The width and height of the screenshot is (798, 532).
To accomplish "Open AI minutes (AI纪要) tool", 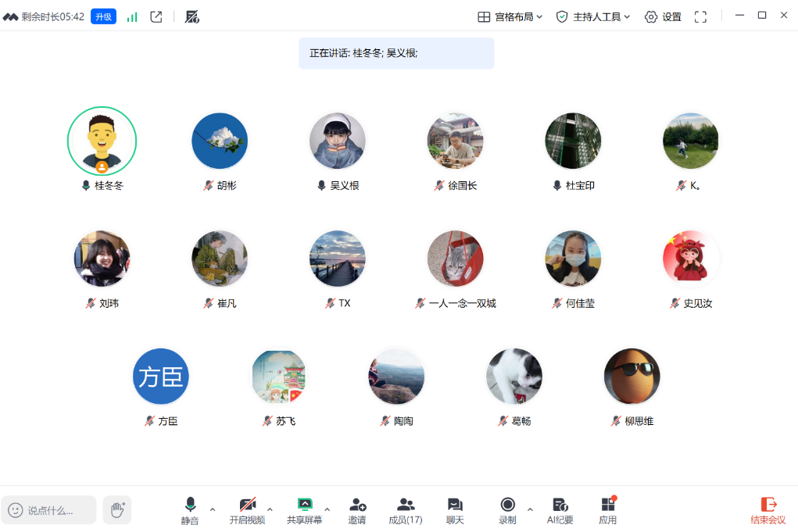I will coord(560,505).
